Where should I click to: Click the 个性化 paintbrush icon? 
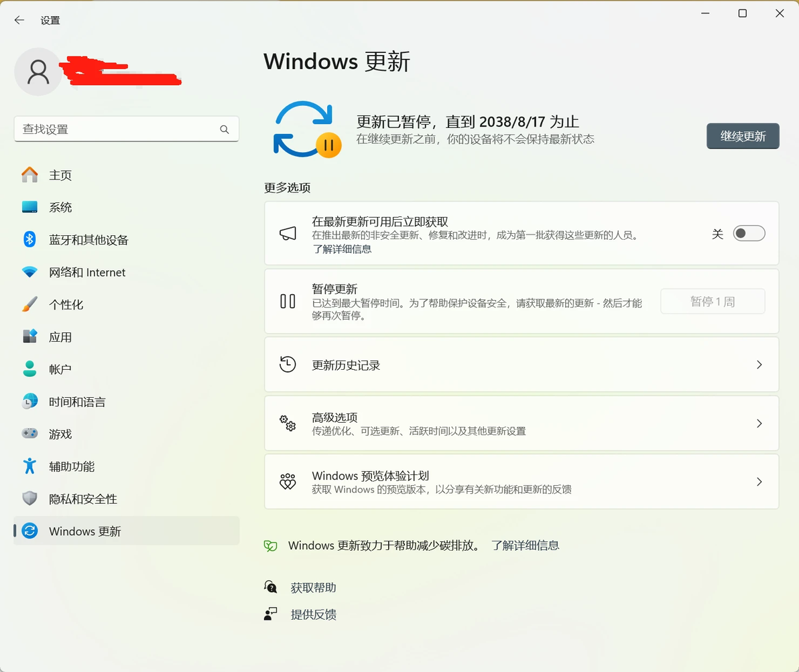(29, 304)
